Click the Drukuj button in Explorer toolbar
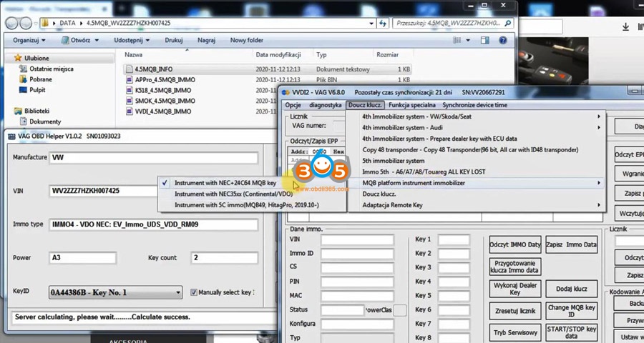Image resolution: width=644 pixels, height=343 pixels. point(174,40)
